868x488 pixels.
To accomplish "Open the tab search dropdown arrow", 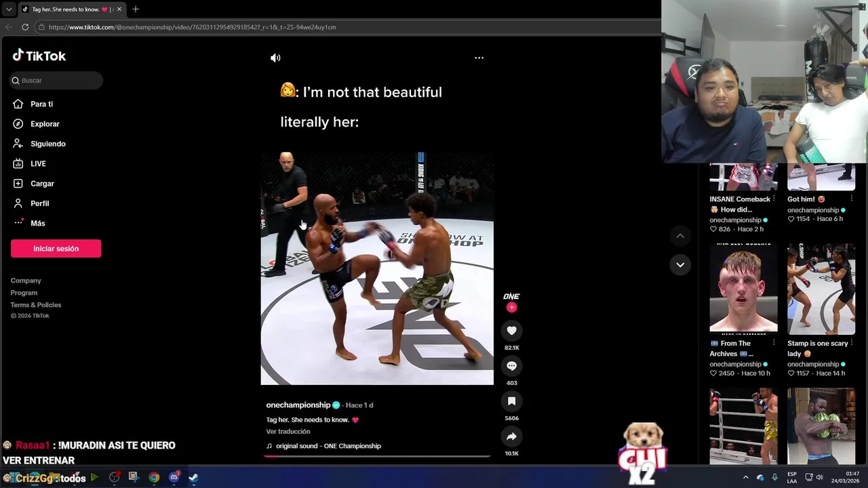I will coord(8,9).
